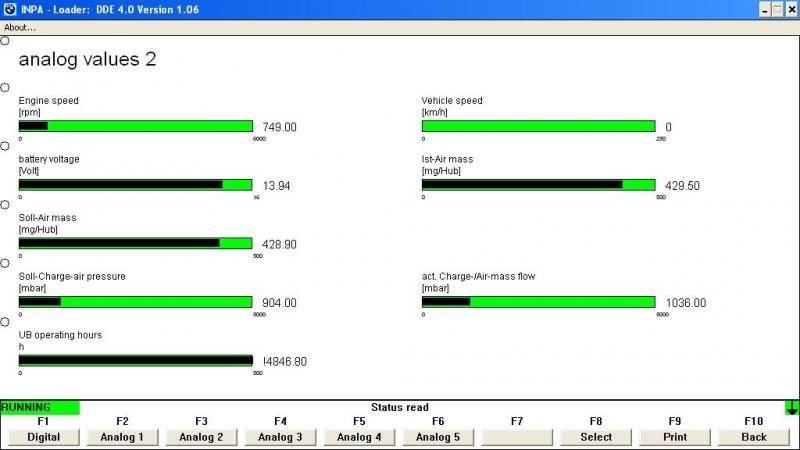Click the empty F7 button
Screen dimensions: 800x450
tap(517, 437)
